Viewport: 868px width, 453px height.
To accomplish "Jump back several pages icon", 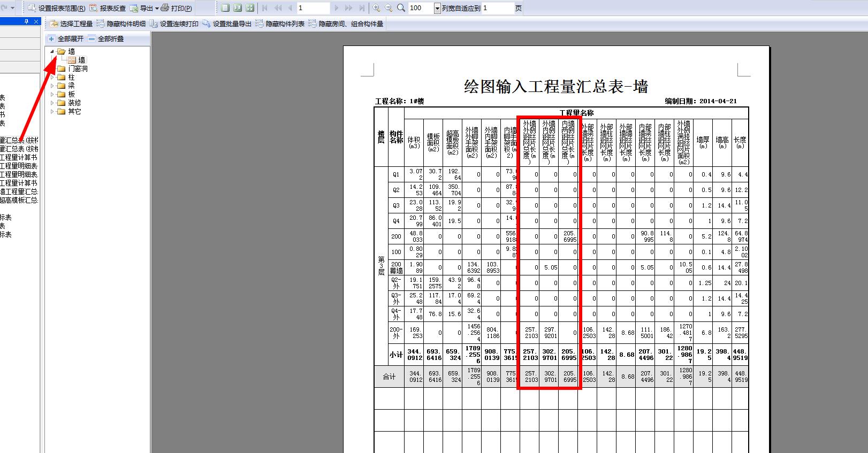I will click(278, 8).
